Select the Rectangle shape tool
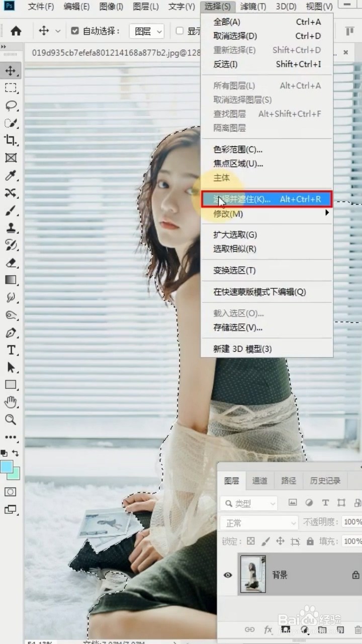The height and width of the screenshot is (644, 362). [x=11, y=384]
